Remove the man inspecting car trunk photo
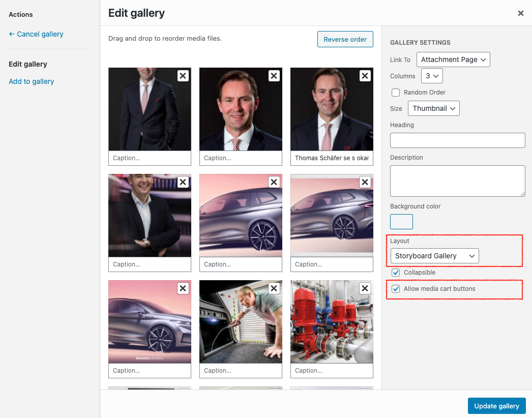The image size is (532, 418). pyautogui.click(x=274, y=288)
